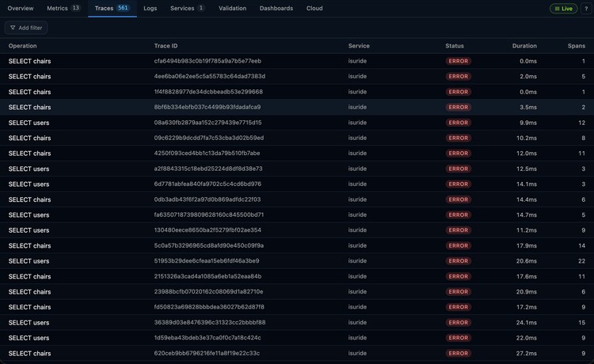Viewport: 594px width, 364px height.
Task: Open trace 51953b29dee6cfeaa15eb6fdf46a3be9
Action: 207,261
